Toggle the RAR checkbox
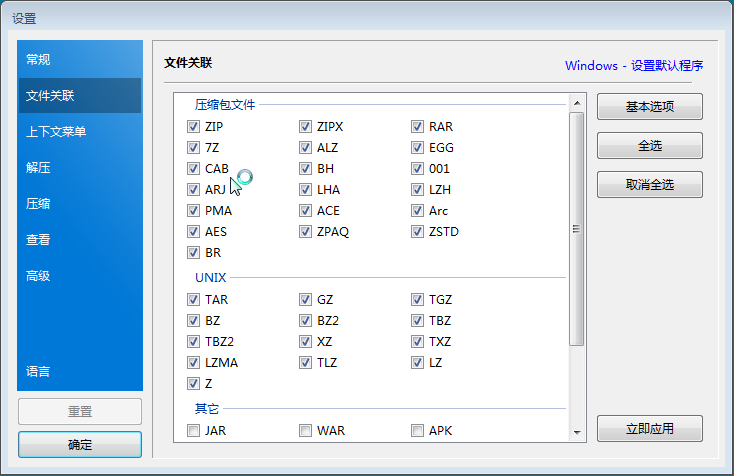 [418, 127]
